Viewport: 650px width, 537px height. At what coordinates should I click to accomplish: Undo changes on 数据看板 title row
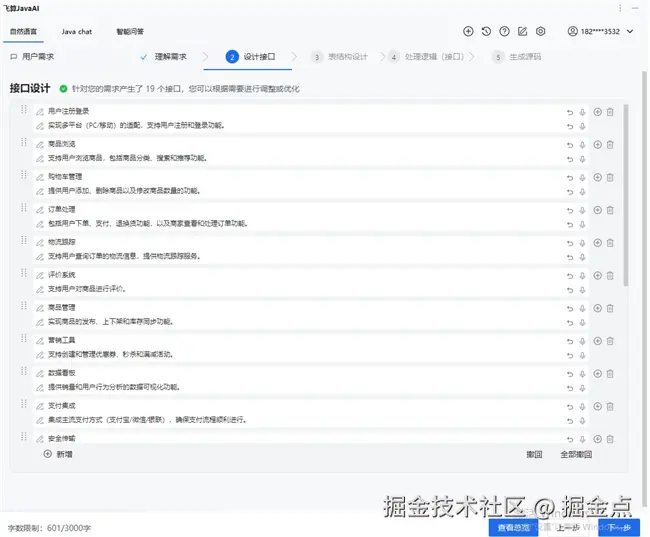pos(570,374)
